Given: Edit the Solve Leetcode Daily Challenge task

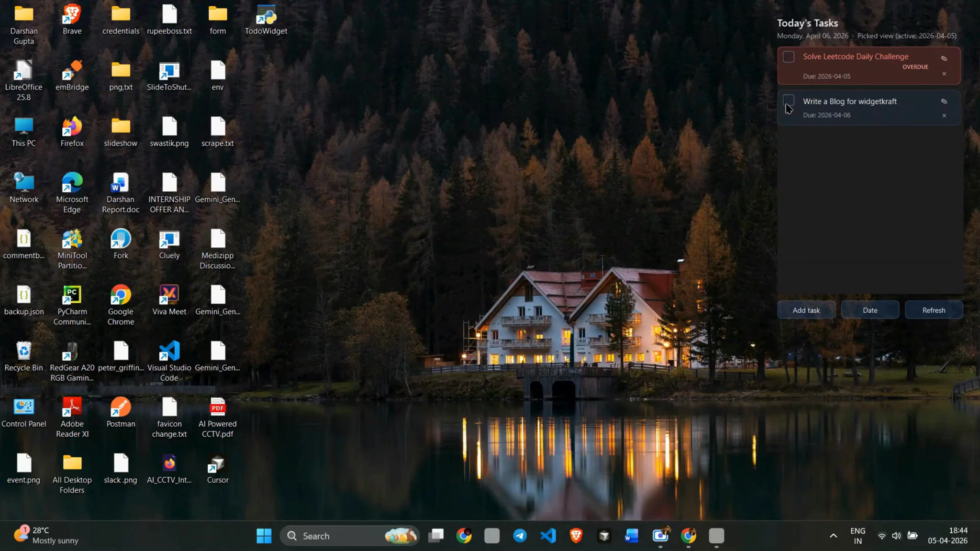Looking at the screenshot, I should pyautogui.click(x=944, y=58).
